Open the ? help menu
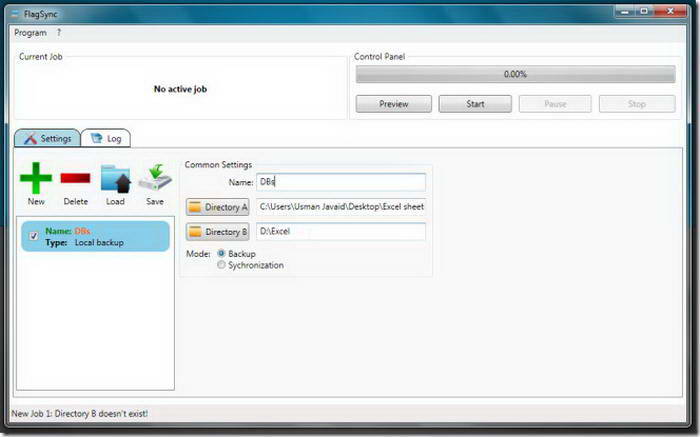Screen dimensions: 700x437 click(58, 33)
